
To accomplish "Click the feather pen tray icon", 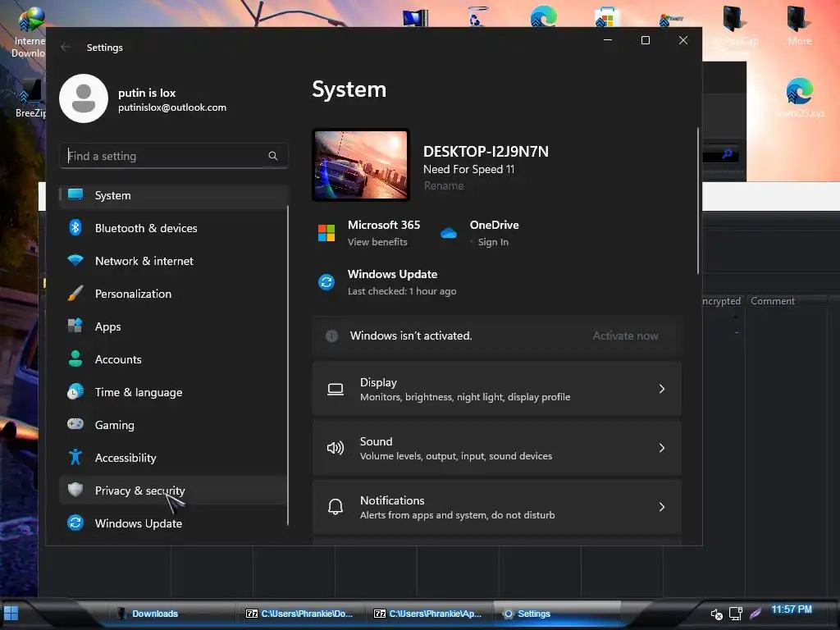I will tap(756, 614).
